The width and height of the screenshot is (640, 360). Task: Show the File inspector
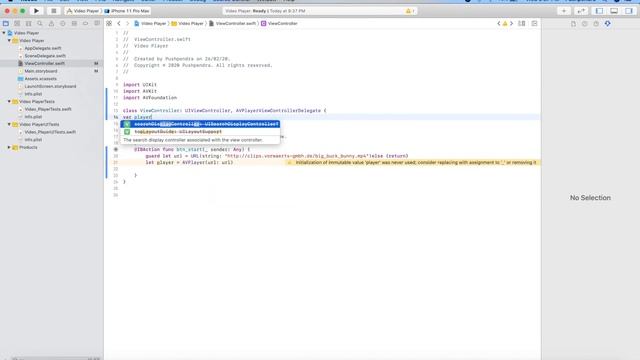point(573,24)
